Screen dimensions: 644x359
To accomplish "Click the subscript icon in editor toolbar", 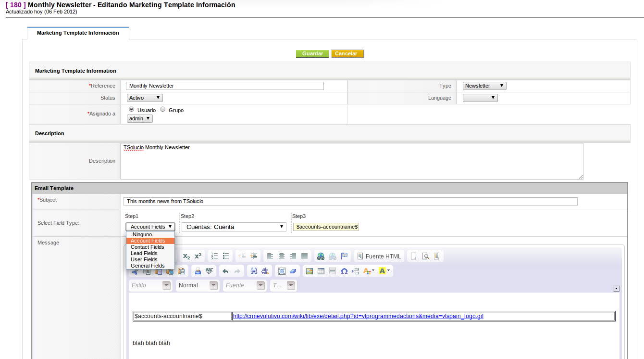I will [186, 256].
